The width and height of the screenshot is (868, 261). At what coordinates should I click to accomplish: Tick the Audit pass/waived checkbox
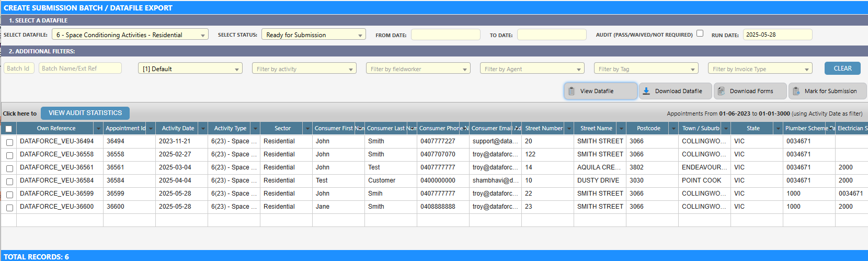pyautogui.click(x=700, y=33)
